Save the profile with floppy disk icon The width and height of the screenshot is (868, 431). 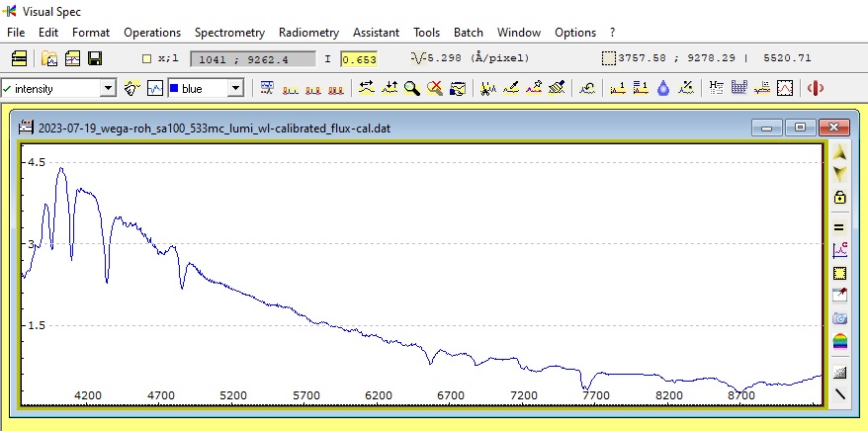95,58
